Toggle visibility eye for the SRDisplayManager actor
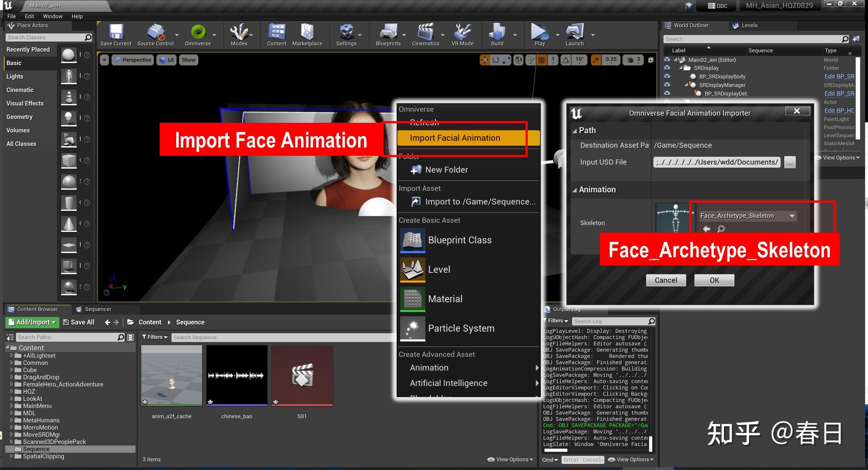868x470 pixels. pos(667,85)
